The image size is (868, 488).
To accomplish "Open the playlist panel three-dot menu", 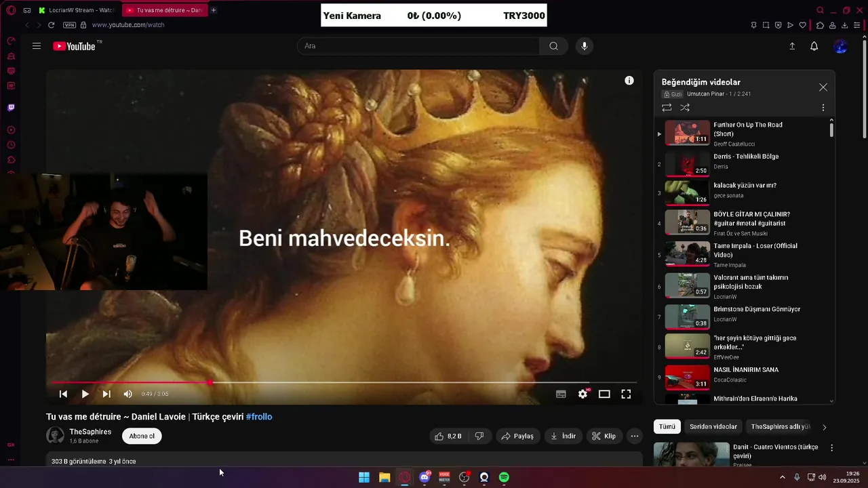I will coord(823,108).
